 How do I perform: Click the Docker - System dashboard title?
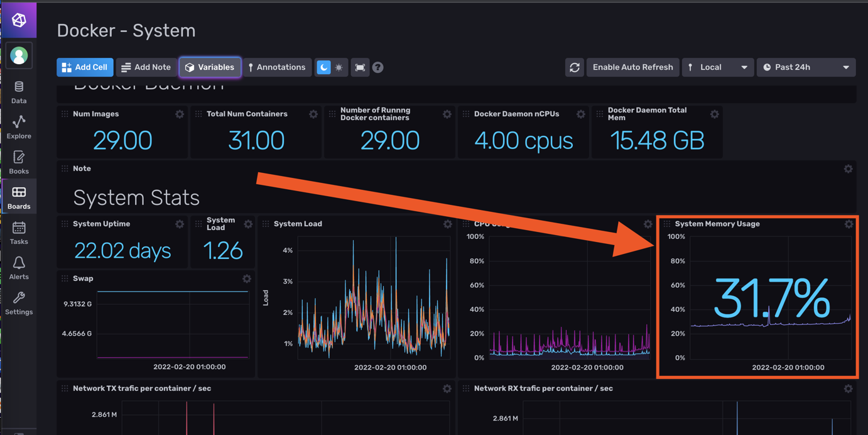tap(126, 31)
